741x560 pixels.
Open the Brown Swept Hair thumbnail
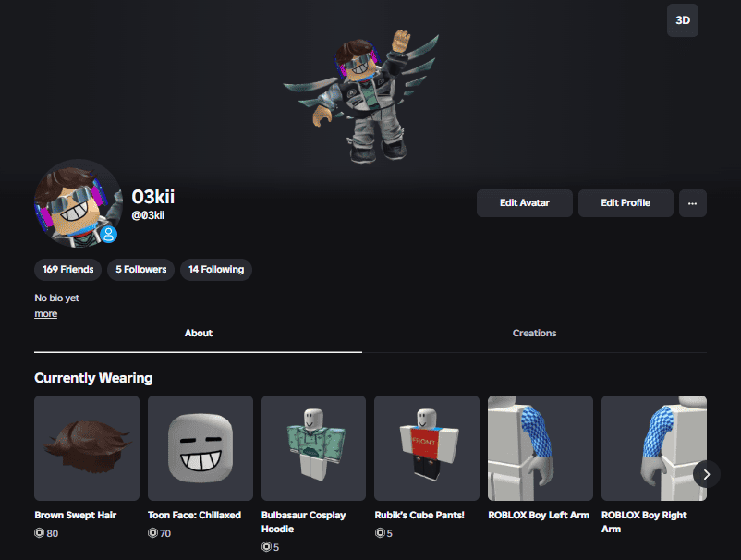click(x=87, y=448)
